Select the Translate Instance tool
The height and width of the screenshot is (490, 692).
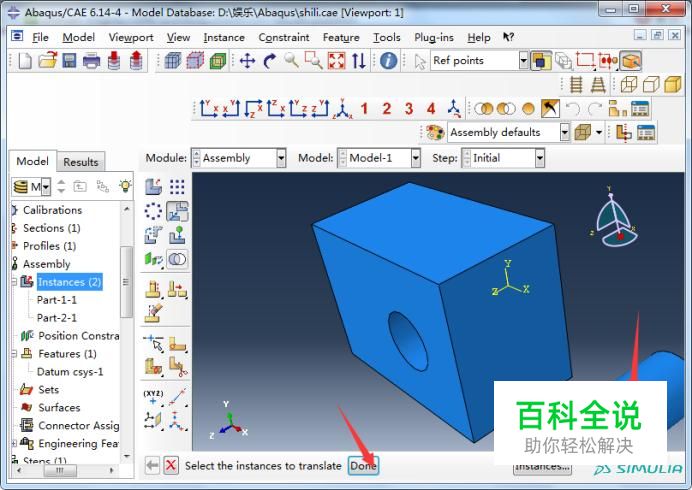click(x=177, y=211)
